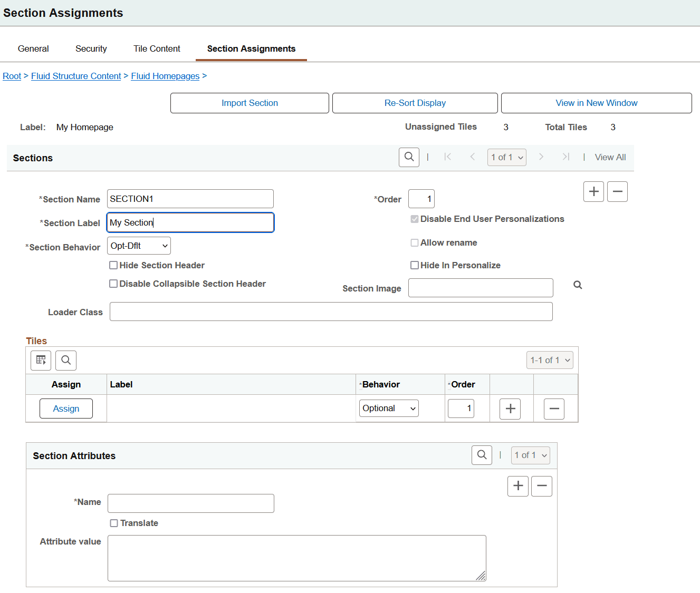700x593 pixels.
Task: Add a section attribute row
Action: coord(518,486)
